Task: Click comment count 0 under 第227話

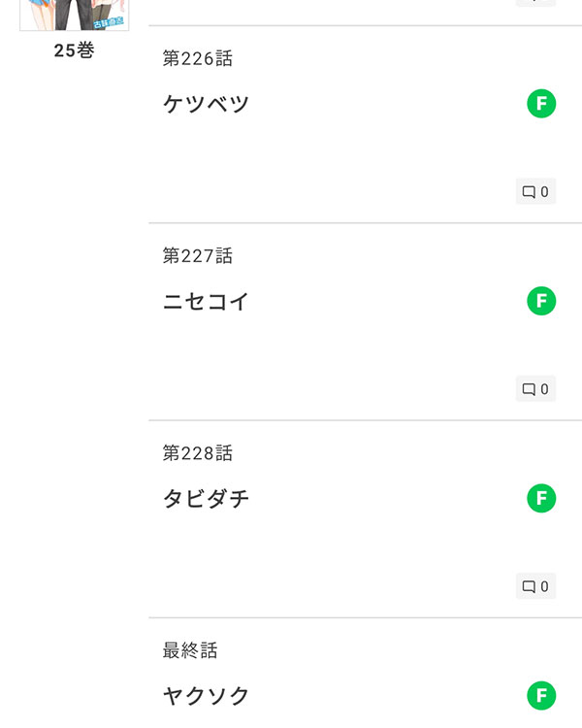Action: pyautogui.click(x=544, y=389)
